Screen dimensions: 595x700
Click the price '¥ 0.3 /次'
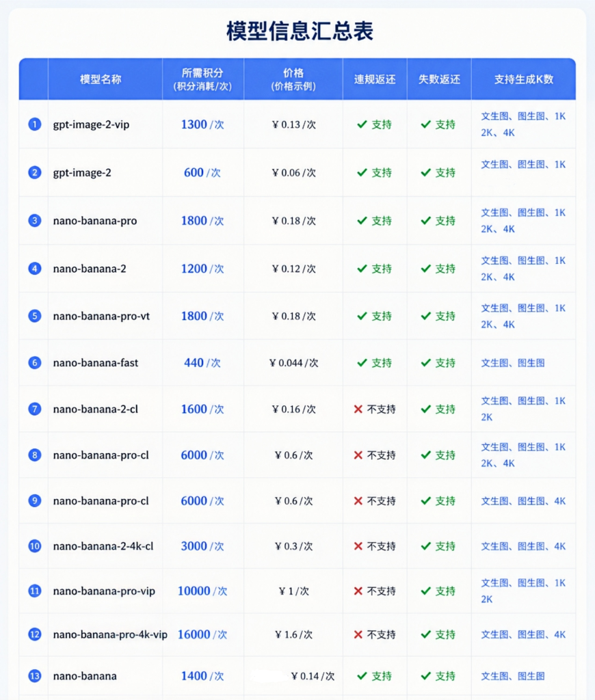[293, 546]
